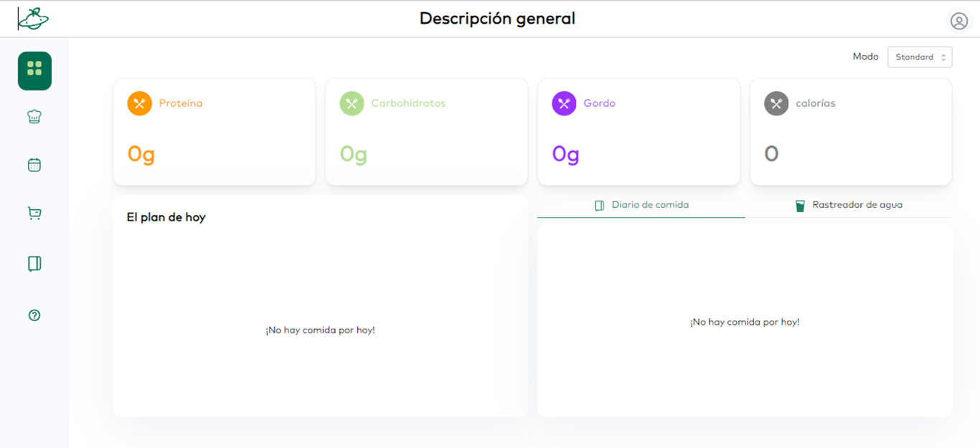The width and height of the screenshot is (980, 448).
Task: Open the user profile avatar icon
Action: (959, 21)
